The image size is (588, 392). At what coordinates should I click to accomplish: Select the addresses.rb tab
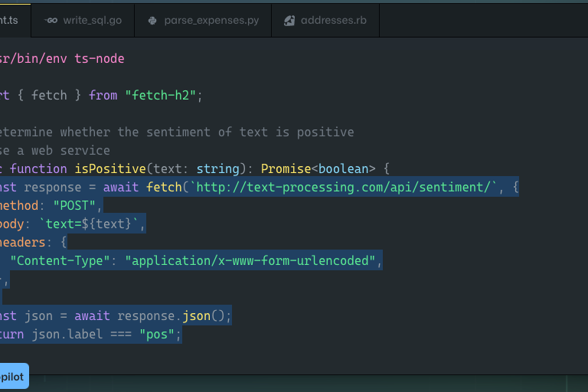pos(325,20)
